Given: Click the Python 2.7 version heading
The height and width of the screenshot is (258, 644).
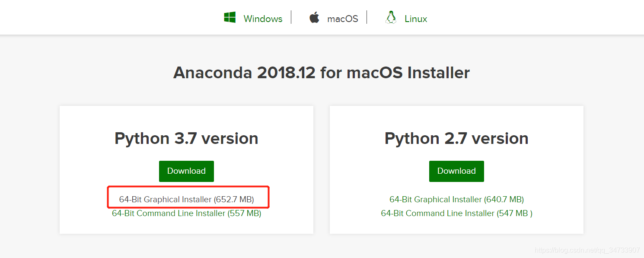Looking at the screenshot, I should 456,139.
